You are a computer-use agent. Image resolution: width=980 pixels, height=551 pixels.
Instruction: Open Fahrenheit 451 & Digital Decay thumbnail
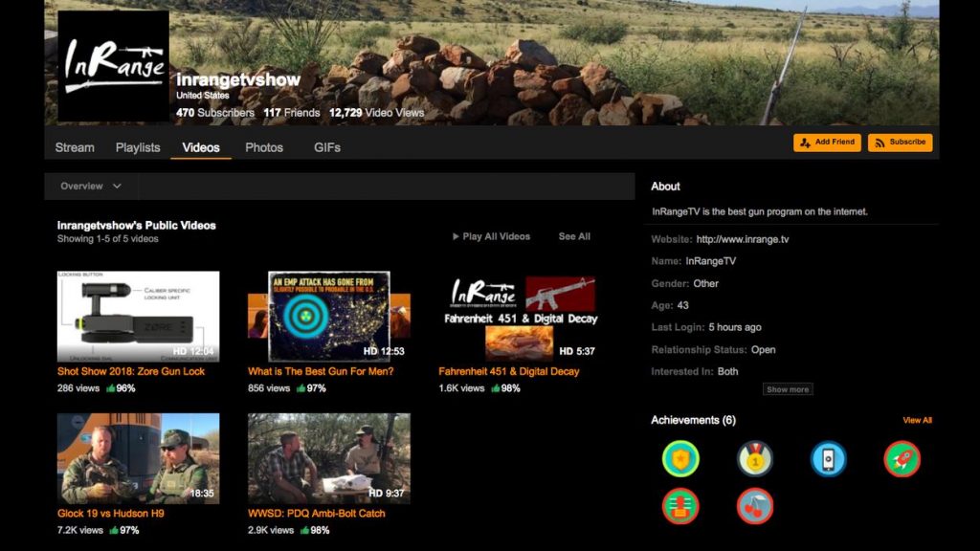(520, 316)
